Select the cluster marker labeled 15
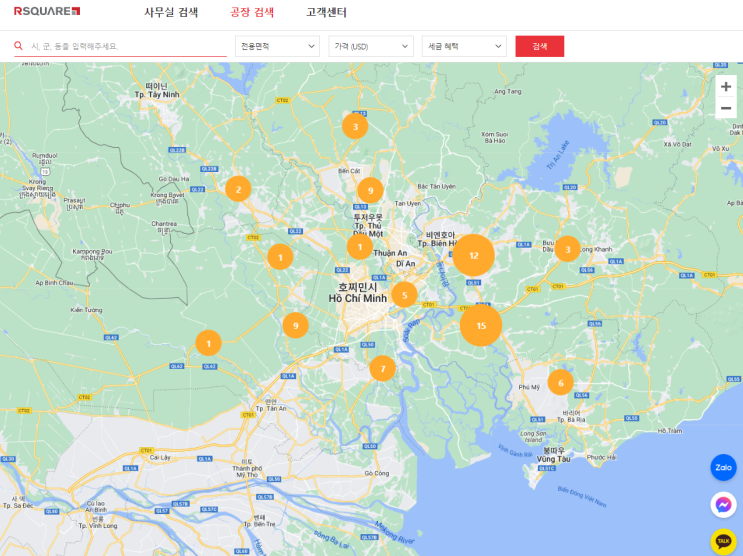 coord(481,326)
